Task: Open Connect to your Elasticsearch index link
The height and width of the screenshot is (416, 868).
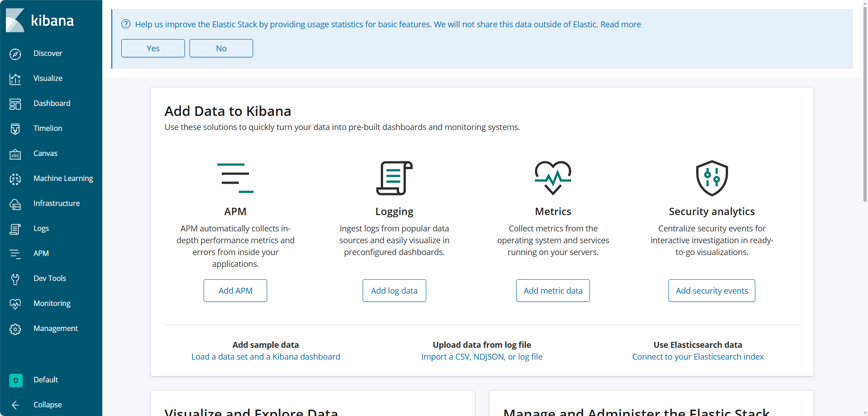Action: (x=698, y=357)
